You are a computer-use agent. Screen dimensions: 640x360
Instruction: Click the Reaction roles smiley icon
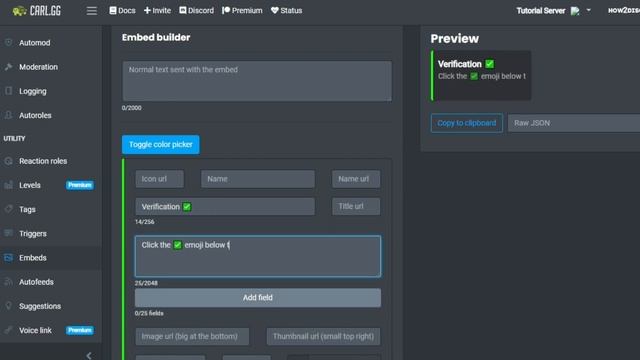(9, 161)
